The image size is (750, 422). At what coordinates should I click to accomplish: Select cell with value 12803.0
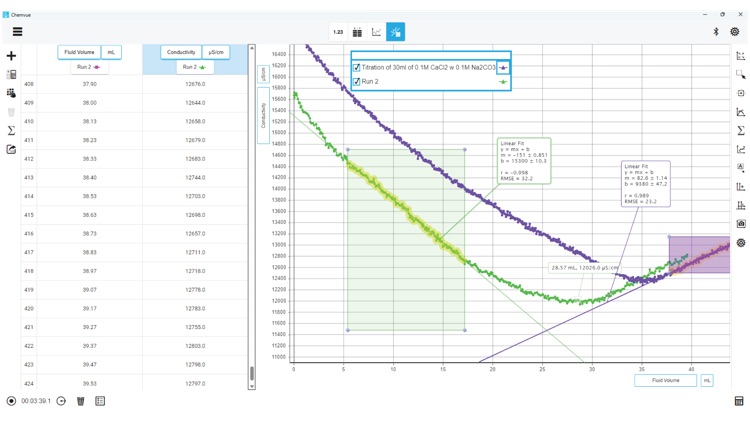(x=195, y=346)
